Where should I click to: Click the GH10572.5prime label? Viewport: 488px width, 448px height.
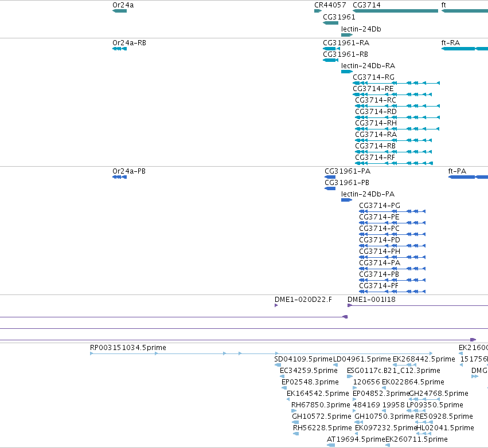(x=322, y=416)
